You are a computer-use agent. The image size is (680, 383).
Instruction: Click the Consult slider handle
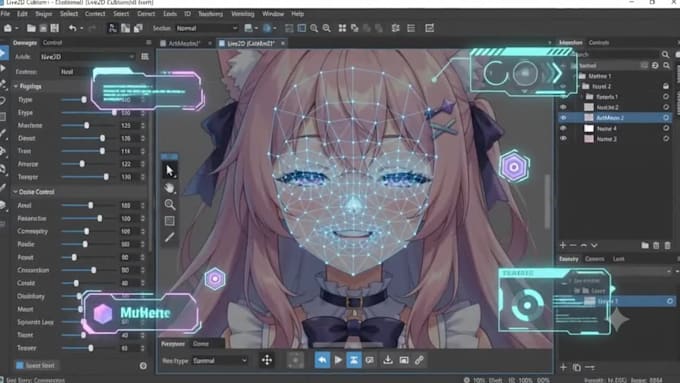tap(76, 283)
